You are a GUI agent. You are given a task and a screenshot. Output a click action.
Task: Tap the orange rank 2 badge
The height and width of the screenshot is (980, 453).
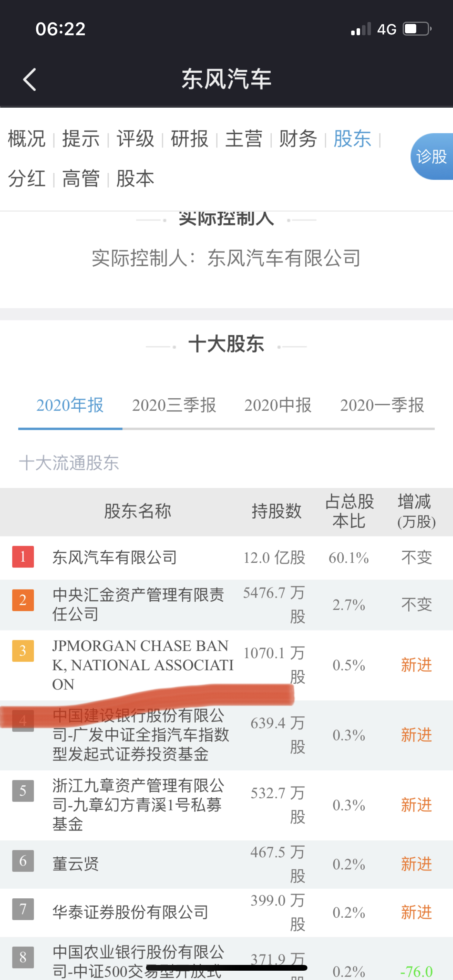[x=23, y=600]
